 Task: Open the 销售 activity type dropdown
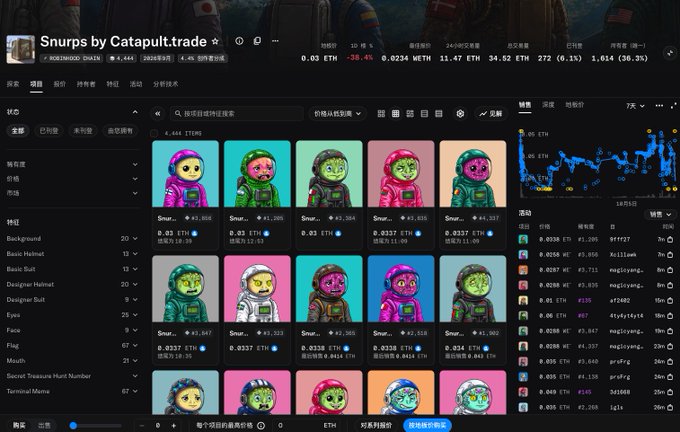pyautogui.click(x=660, y=214)
